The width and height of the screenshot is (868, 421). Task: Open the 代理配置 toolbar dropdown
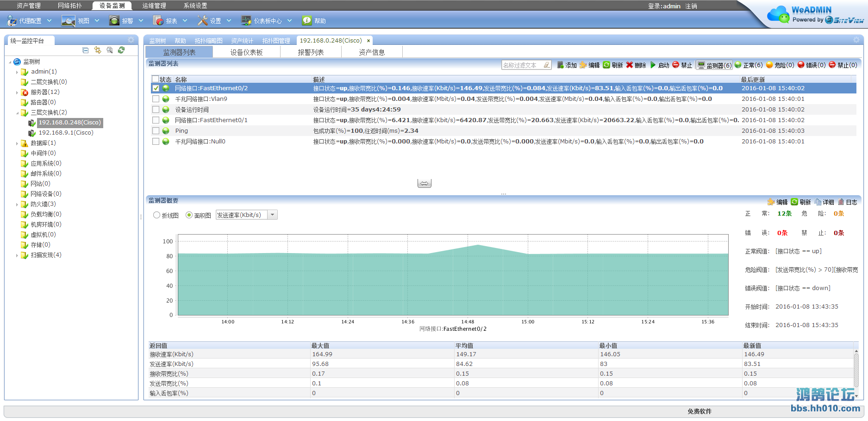point(50,21)
